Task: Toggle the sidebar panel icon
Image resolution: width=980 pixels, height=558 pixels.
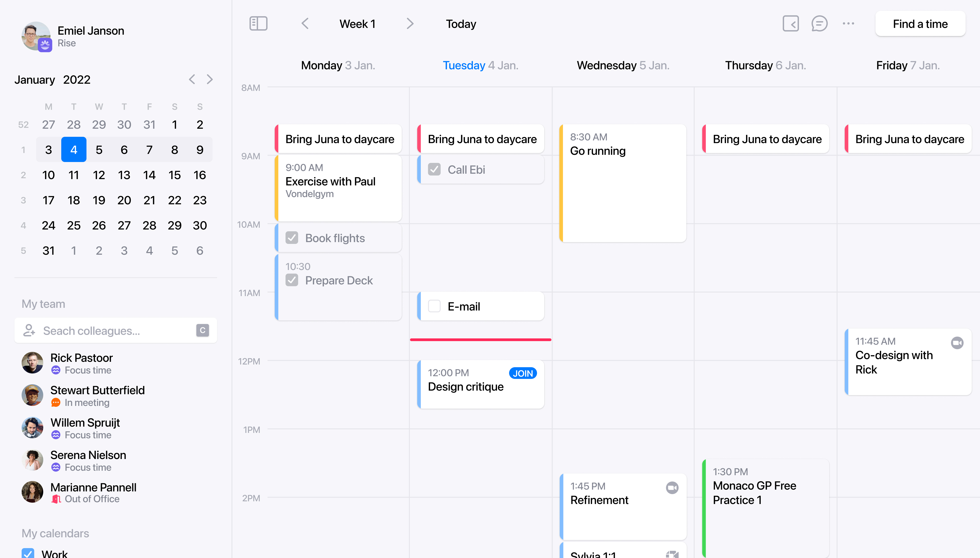Action: (x=258, y=24)
